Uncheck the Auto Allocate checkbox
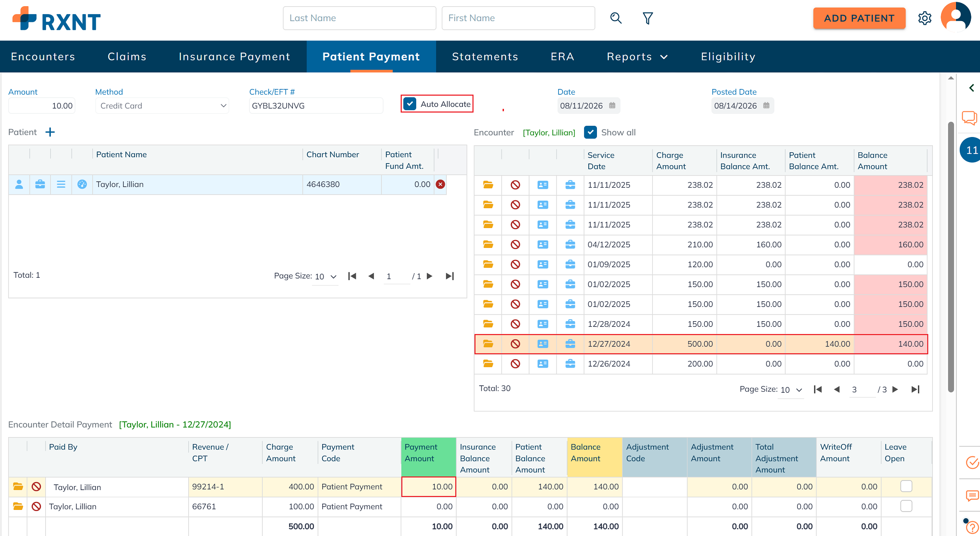Screen dimensions: 980x536 (x=410, y=104)
